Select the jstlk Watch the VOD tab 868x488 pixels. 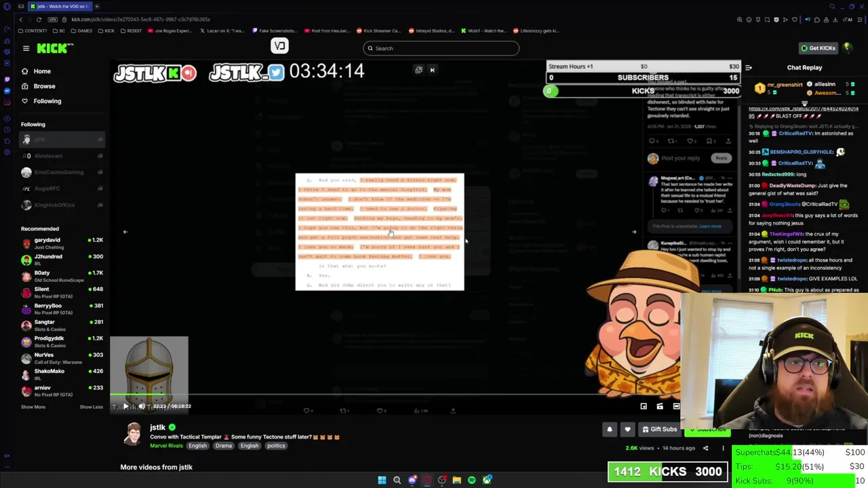click(x=59, y=6)
